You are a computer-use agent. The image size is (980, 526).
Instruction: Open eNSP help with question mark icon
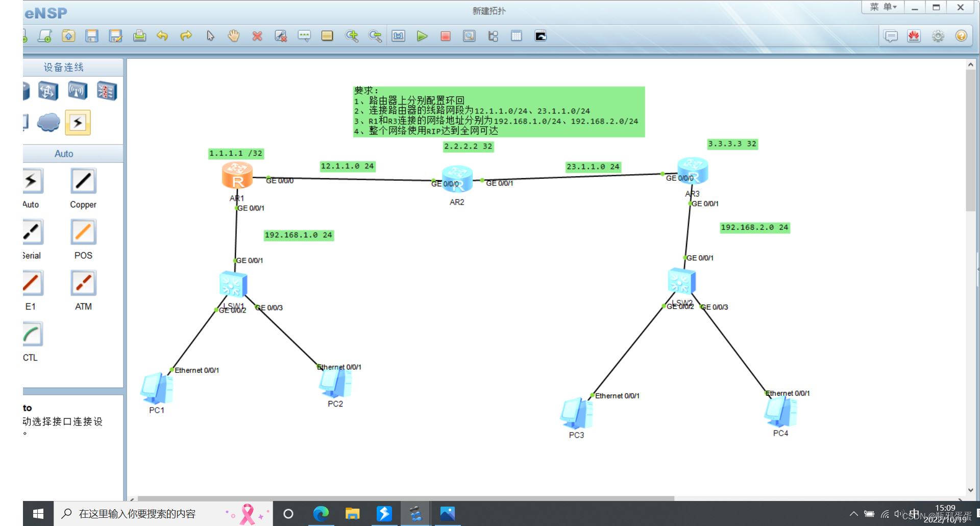[x=962, y=36]
